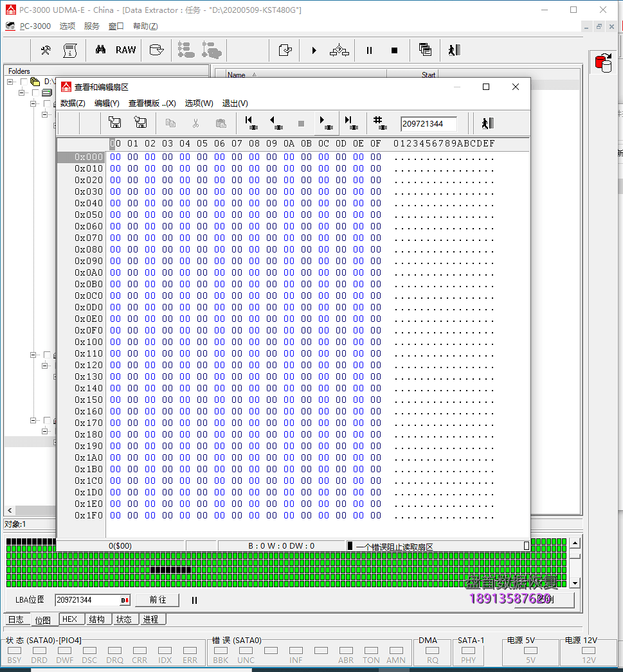The height and width of the screenshot is (672, 623).
Task: Click the RAW recovery toolbar button
Action: [125, 50]
